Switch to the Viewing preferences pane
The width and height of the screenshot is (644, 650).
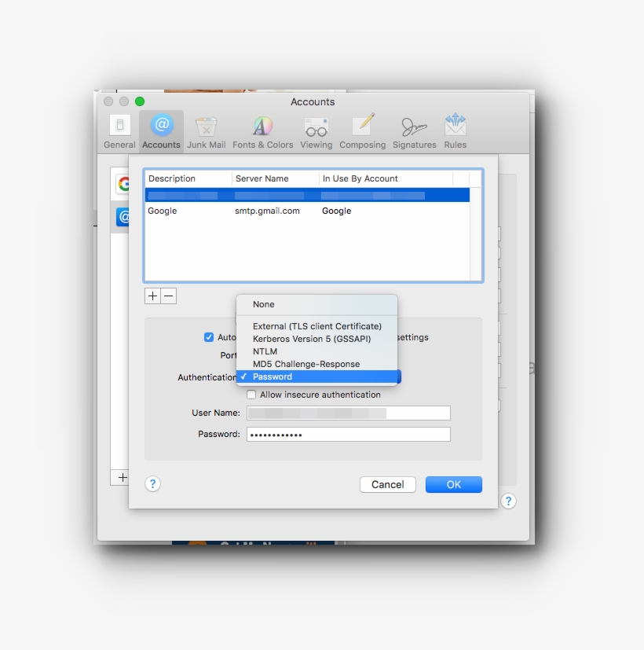(316, 130)
